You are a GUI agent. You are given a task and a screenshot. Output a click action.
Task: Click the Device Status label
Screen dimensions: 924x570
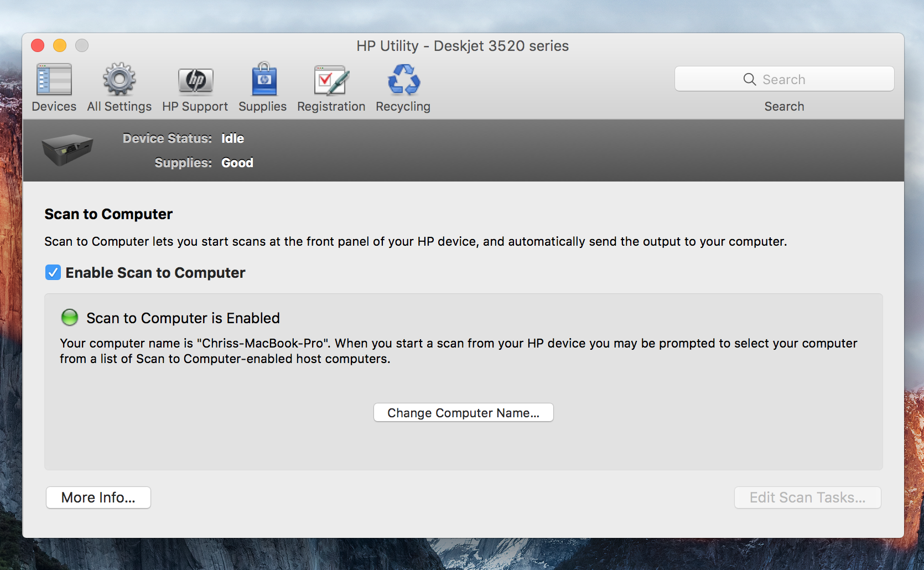coord(167,138)
